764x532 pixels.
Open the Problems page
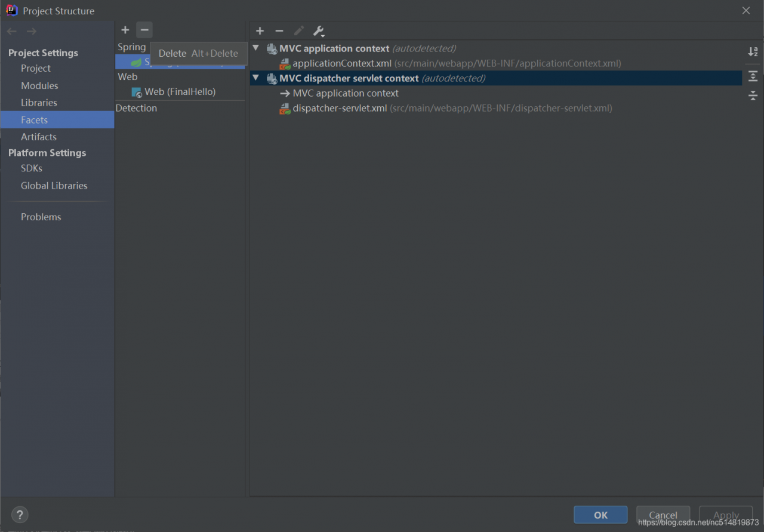(x=41, y=217)
